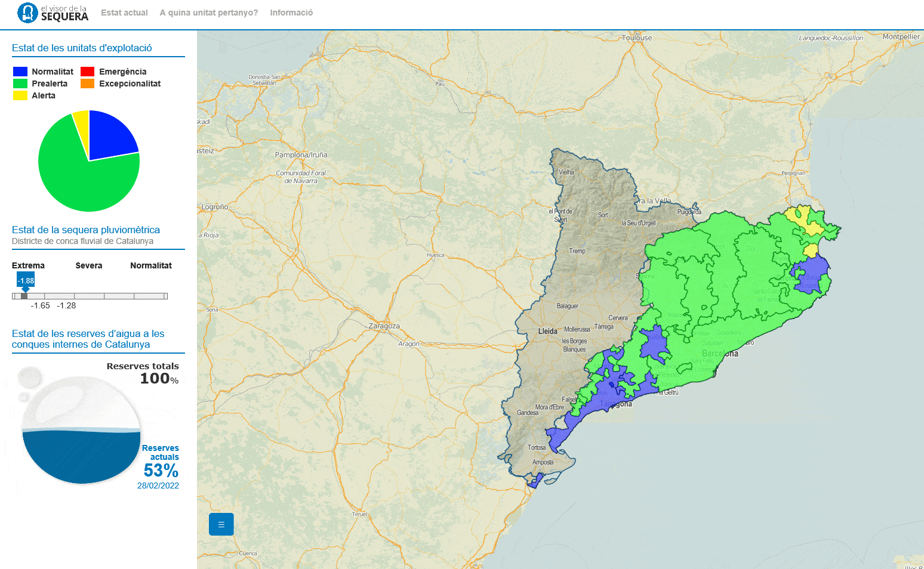Open the "Informació" menu item
This screenshot has width=924, height=569.
pos(291,12)
